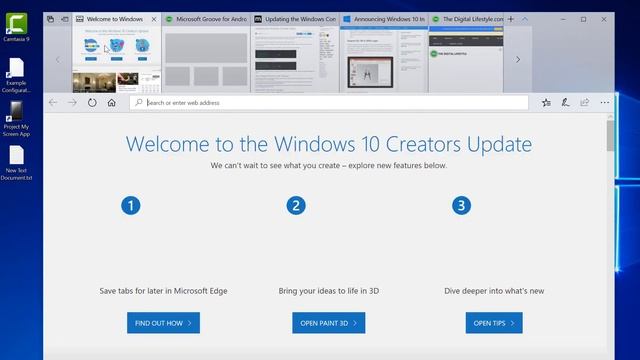Go back to previous page

[53, 102]
